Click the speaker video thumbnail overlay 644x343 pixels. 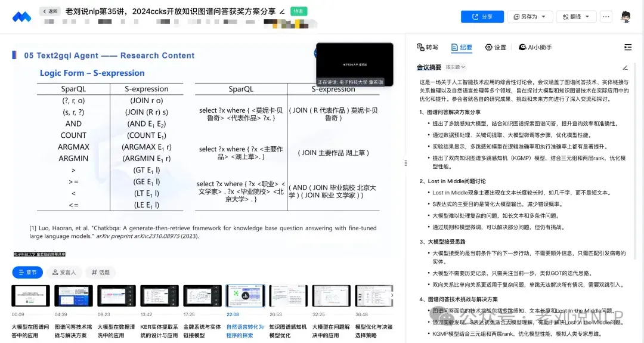(x=355, y=64)
